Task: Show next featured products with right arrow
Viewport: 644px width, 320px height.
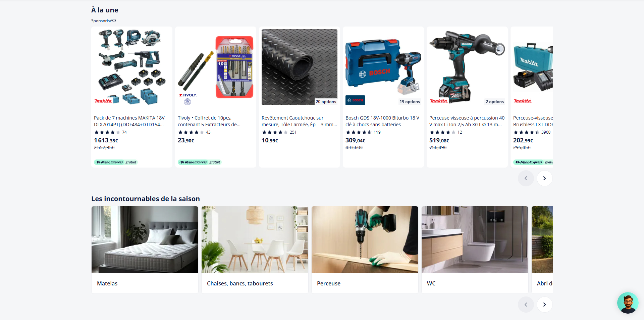Action: click(544, 178)
